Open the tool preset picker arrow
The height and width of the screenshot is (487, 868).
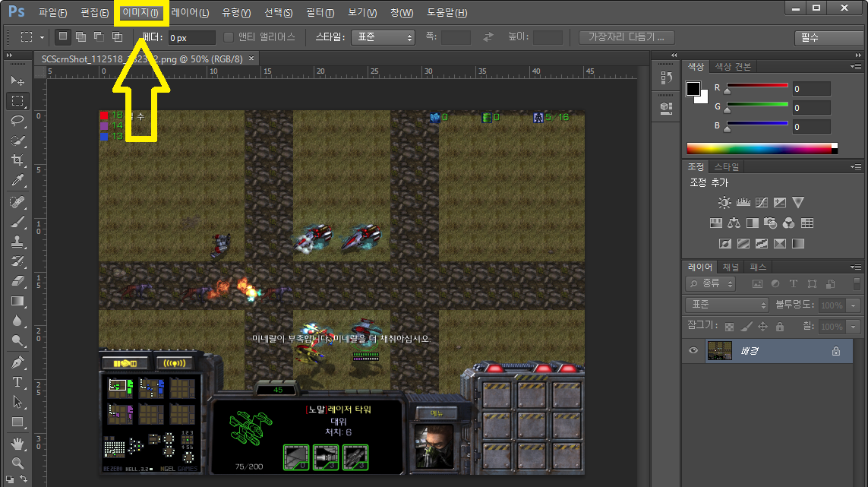[42, 38]
